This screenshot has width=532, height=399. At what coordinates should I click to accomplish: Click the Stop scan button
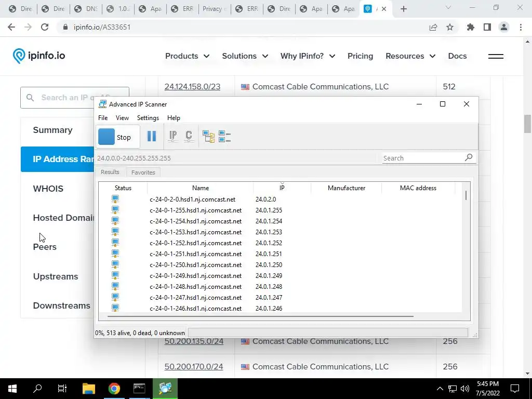click(118, 137)
